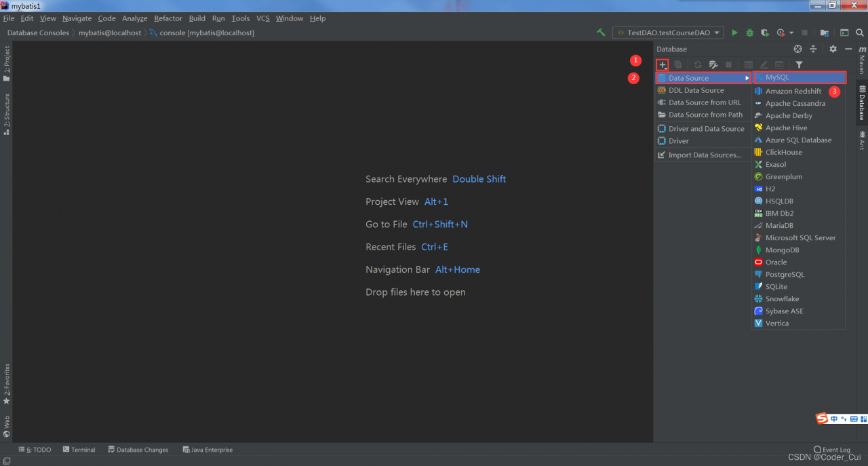
Task: Open the Build menu
Action: (x=197, y=18)
